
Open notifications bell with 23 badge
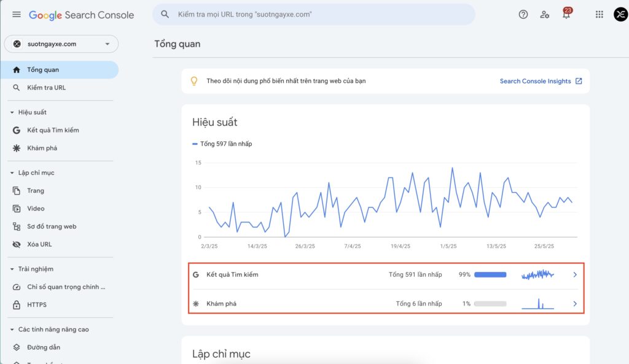[566, 14]
